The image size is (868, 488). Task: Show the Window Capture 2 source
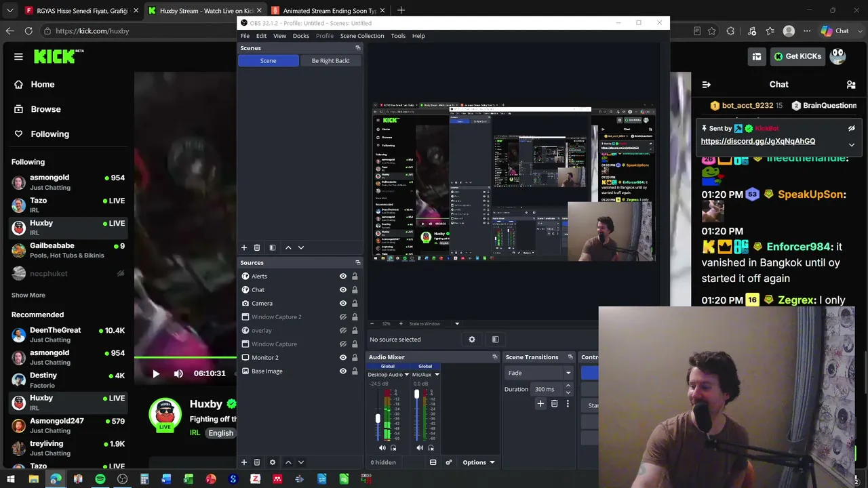tap(343, 317)
